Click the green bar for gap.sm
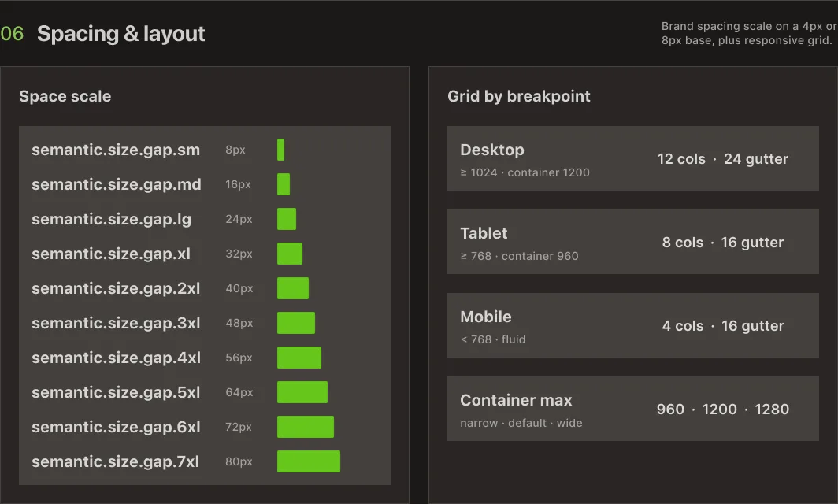 (280, 150)
